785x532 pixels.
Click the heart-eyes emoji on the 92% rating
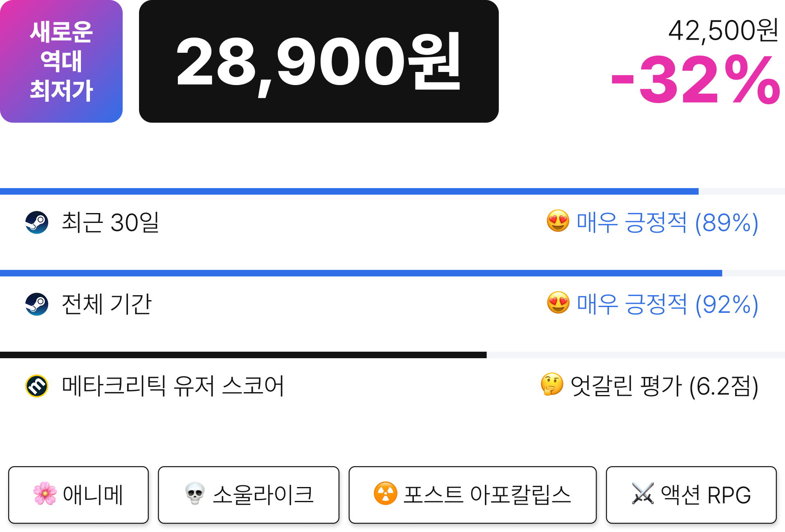[558, 303]
